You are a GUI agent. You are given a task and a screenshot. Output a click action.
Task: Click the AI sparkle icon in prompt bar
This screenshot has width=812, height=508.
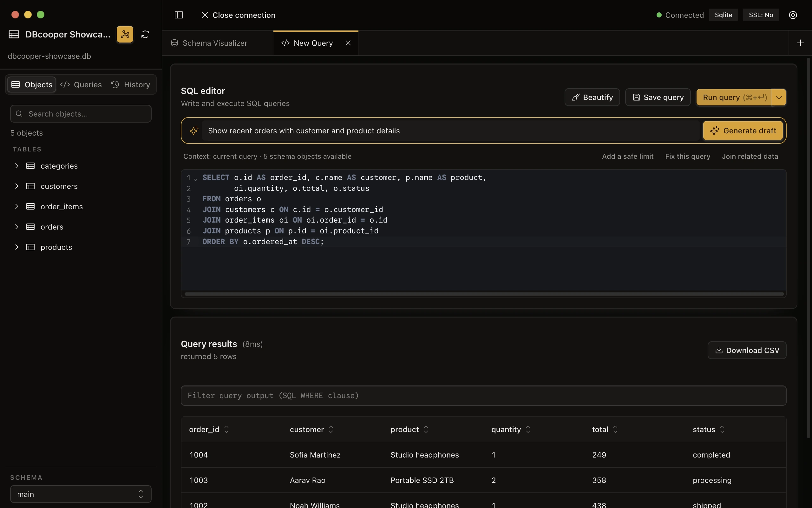click(194, 130)
